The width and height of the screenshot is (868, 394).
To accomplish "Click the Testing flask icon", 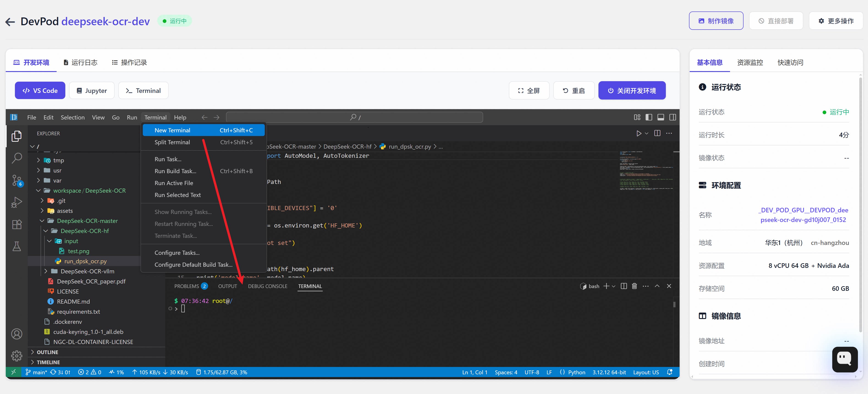I will pos(17,246).
